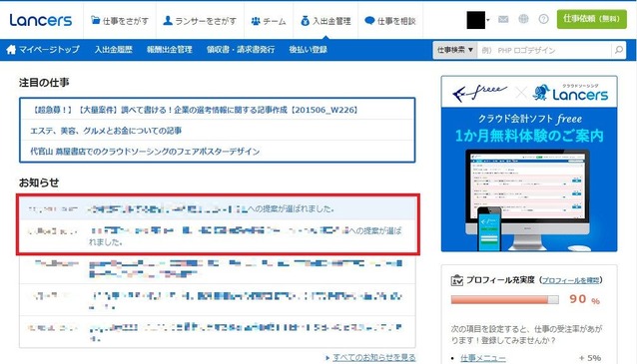
Task: Open エステ、美容、グルメとお金についての記事 link
Action: 106,131
